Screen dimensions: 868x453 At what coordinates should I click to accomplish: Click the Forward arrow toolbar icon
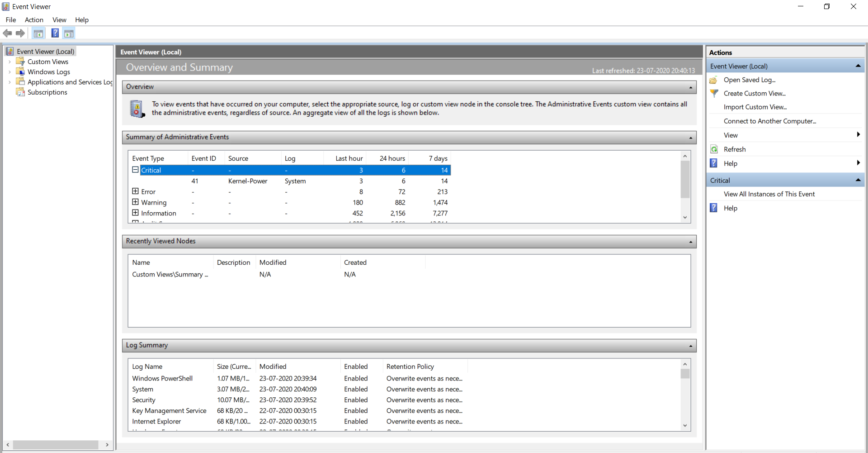coord(20,33)
